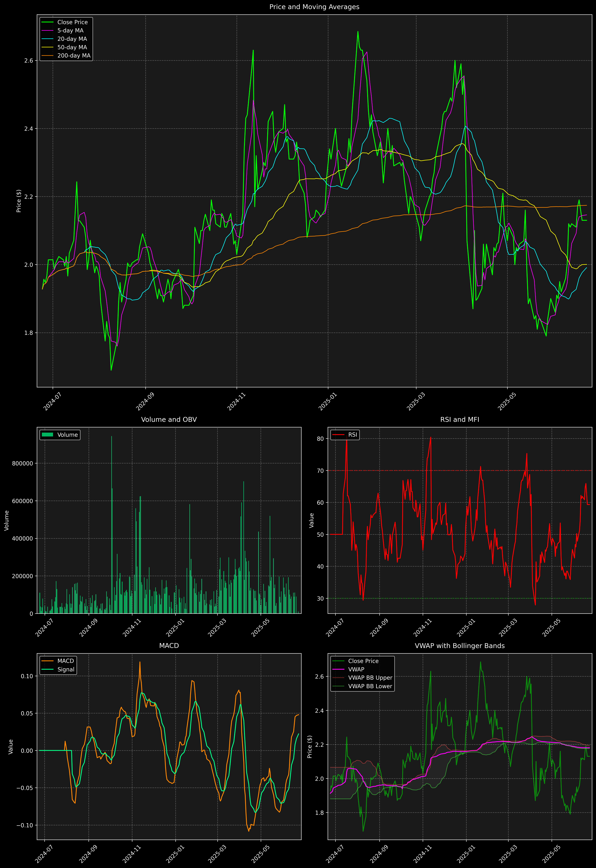
Task: Click the 'Price ($)' y-axis label of the VWAP chart
Action: pos(310,747)
